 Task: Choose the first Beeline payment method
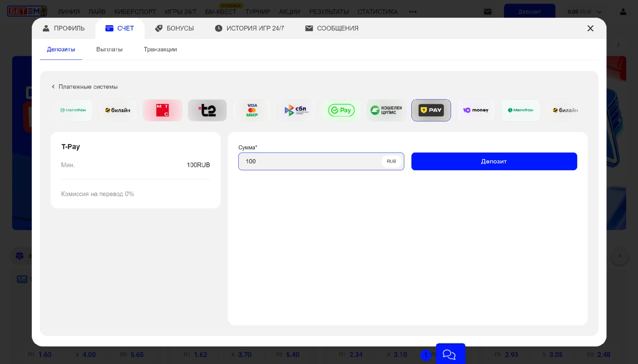118,110
